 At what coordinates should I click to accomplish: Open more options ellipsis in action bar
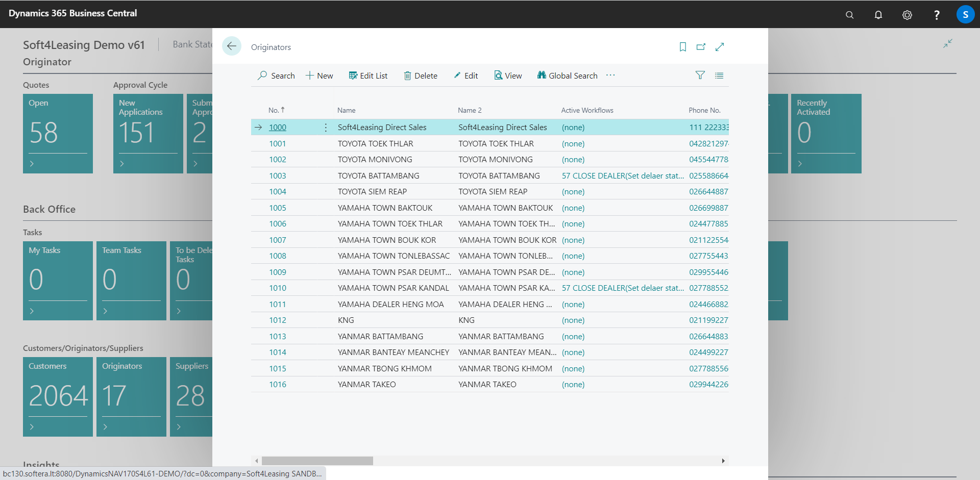[610, 75]
